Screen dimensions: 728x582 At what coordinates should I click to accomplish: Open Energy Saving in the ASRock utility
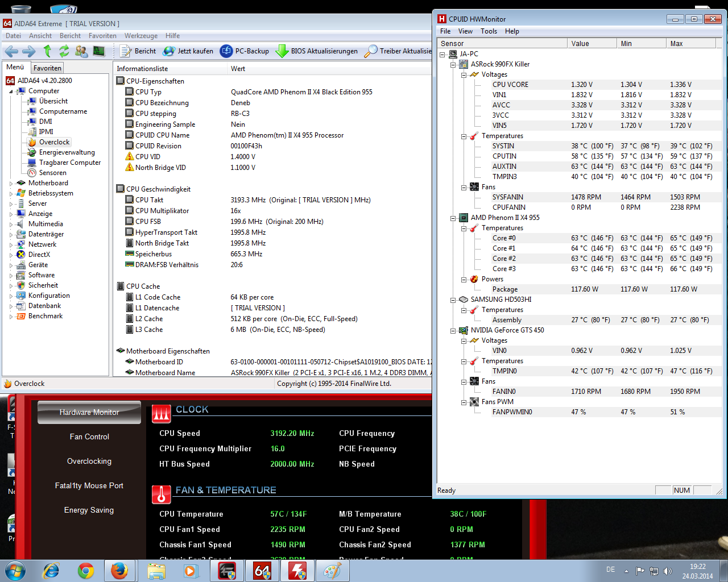click(89, 510)
